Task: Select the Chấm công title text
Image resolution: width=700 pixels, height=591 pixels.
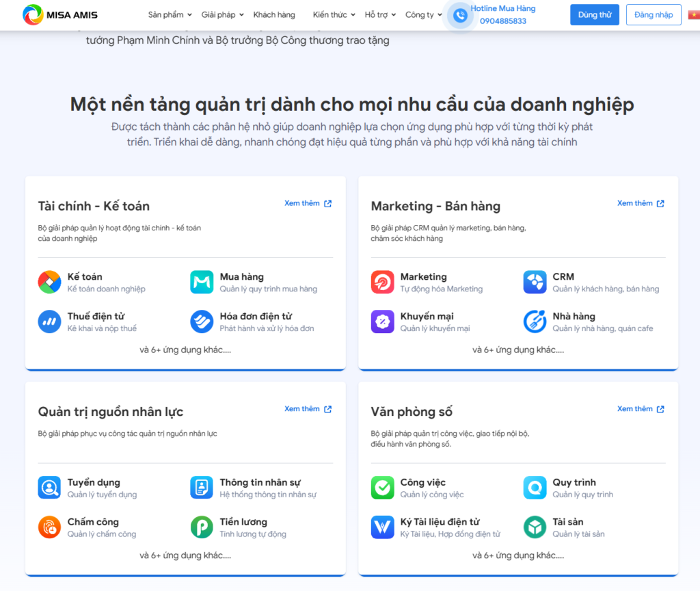Action: tap(93, 522)
